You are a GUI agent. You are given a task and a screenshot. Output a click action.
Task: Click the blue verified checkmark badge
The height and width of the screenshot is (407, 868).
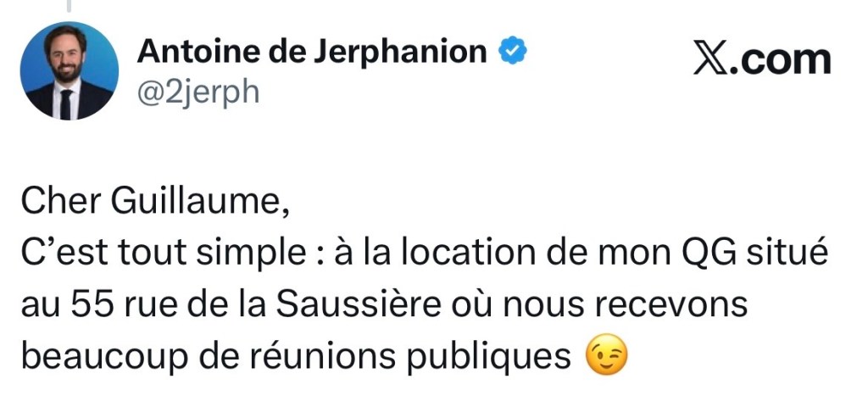[513, 53]
